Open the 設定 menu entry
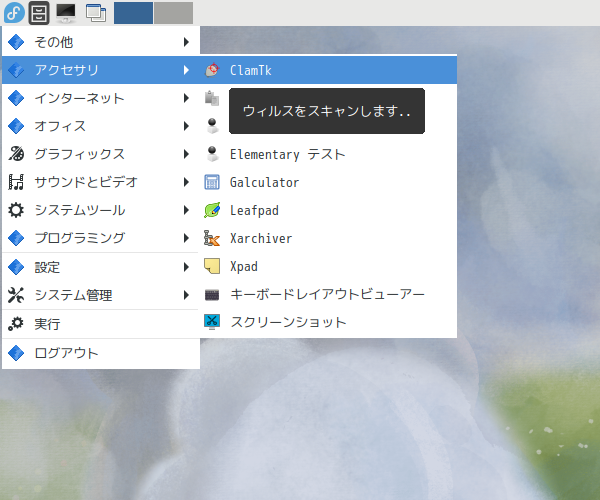Viewport: 600px width, 500px height. pyautogui.click(x=101, y=267)
